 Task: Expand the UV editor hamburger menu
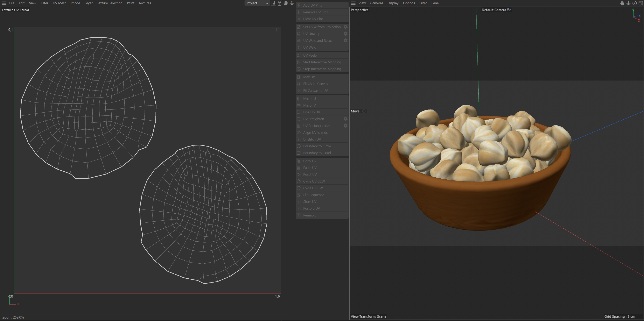[x=4, y=3]
